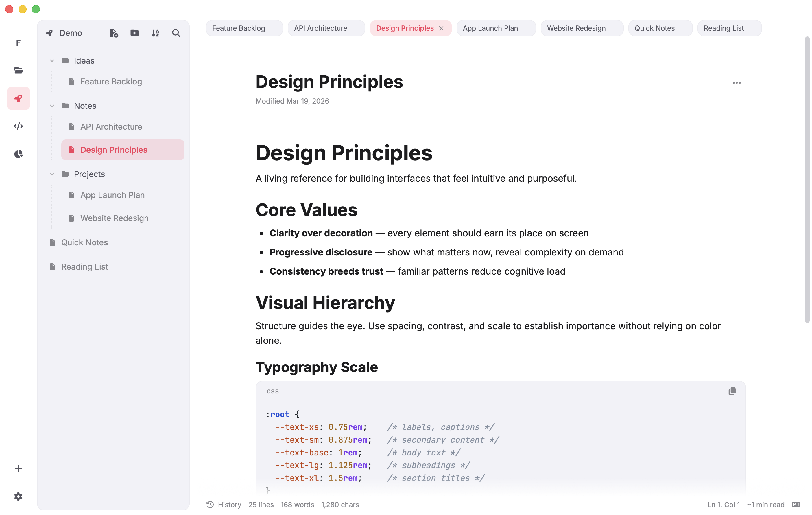Open History in the status bar
Screen dimensions: 812x515
tap(224, 505)
